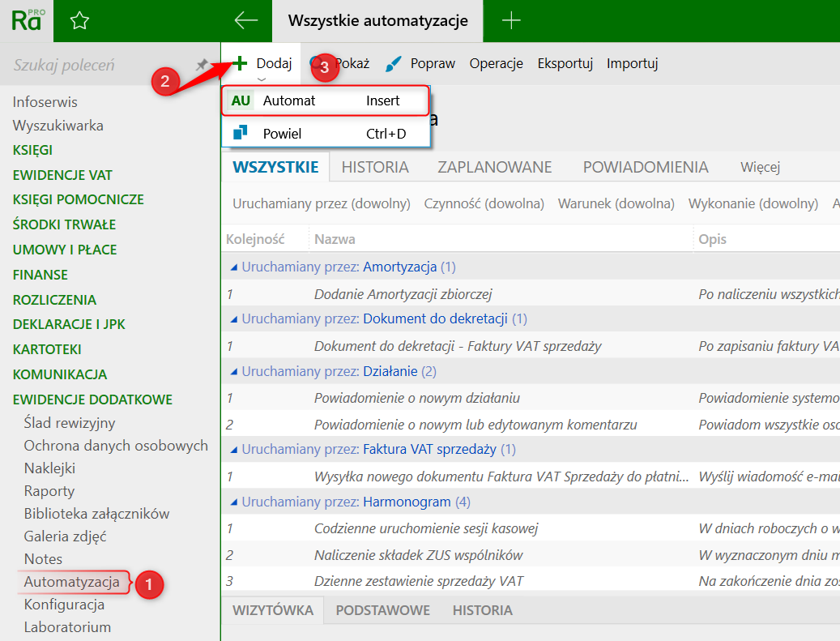Open Automatyzacja in the sidebar
840x641 pixels.
click(72, 582)
